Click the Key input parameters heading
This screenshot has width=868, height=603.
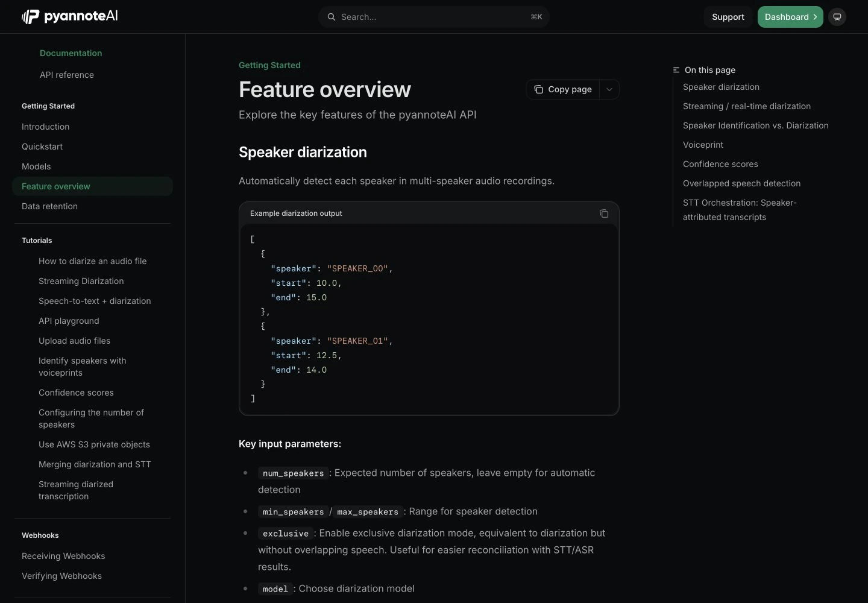click(290, 444)
